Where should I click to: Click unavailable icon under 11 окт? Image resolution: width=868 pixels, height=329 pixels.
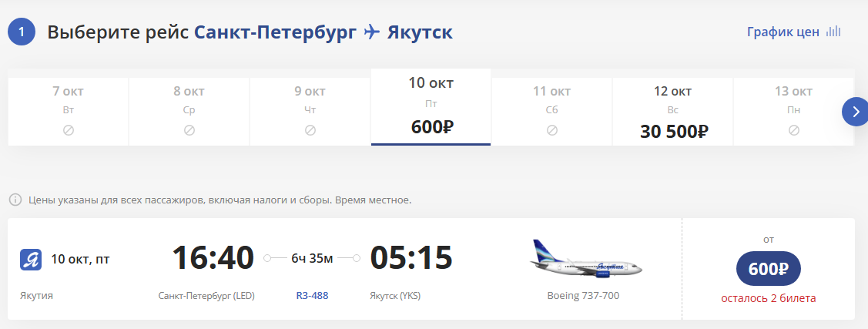point(551,130)
